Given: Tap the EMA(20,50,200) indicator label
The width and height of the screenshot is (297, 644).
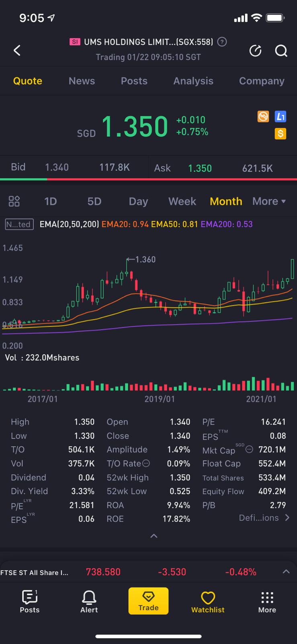Looking at the screenshot, I should pyautogui.click(x=69, y=224).
